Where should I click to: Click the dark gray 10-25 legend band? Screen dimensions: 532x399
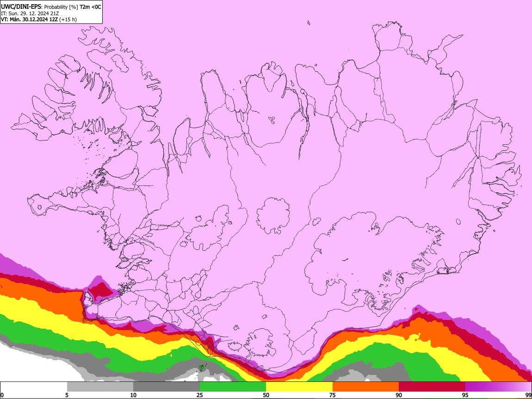coord(167,387)
